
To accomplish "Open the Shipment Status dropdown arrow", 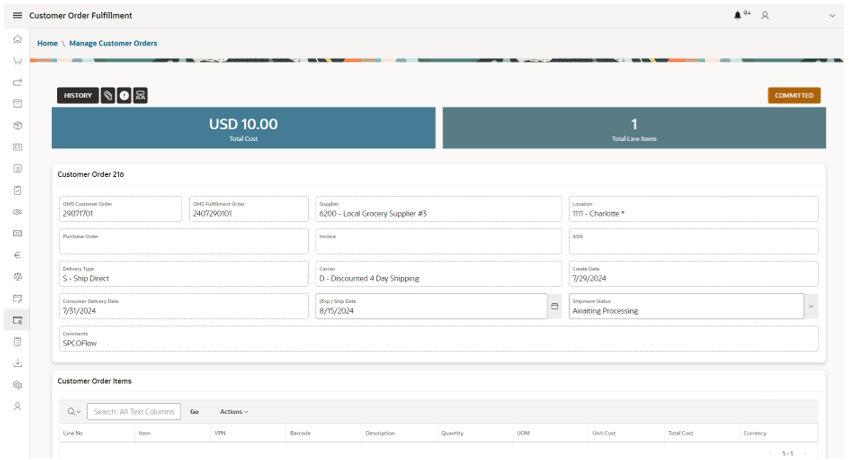I will tap(811, 306).
